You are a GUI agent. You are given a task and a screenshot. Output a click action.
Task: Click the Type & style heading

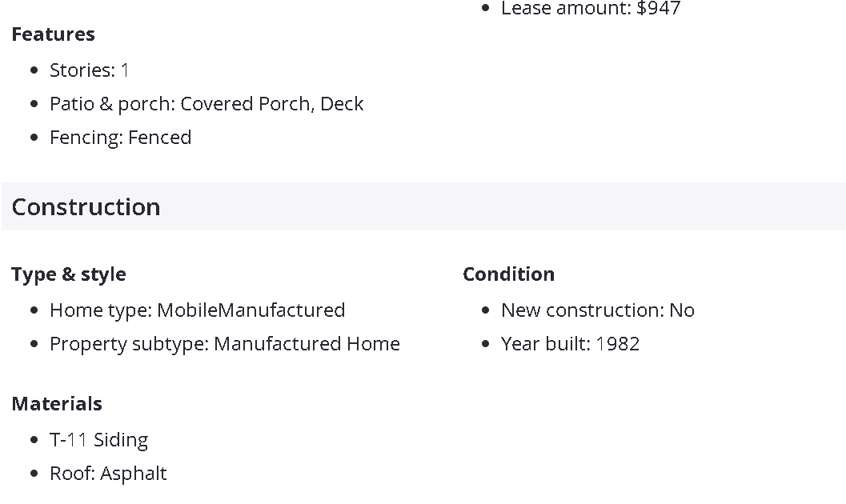click(x=68, y=274)
